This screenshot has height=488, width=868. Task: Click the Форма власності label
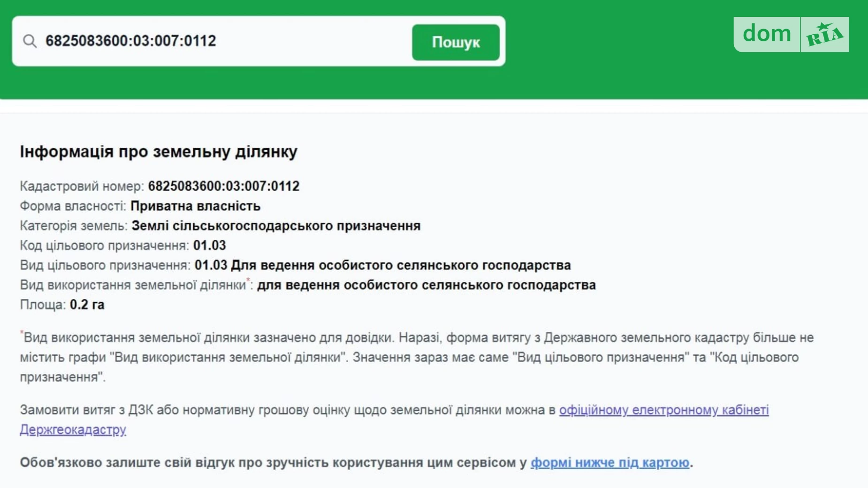pyautogui.click(x=73, y=206)
